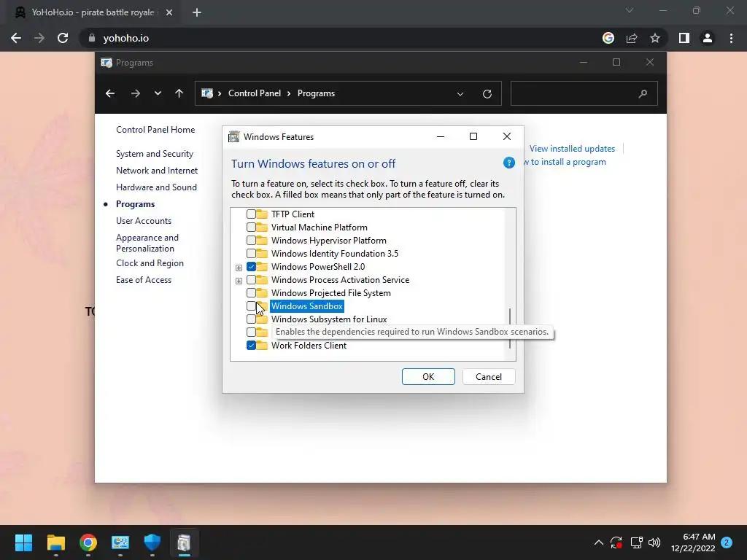Open volume control in system tray
The image size is (747, 560).
click(x=654, y=542)
